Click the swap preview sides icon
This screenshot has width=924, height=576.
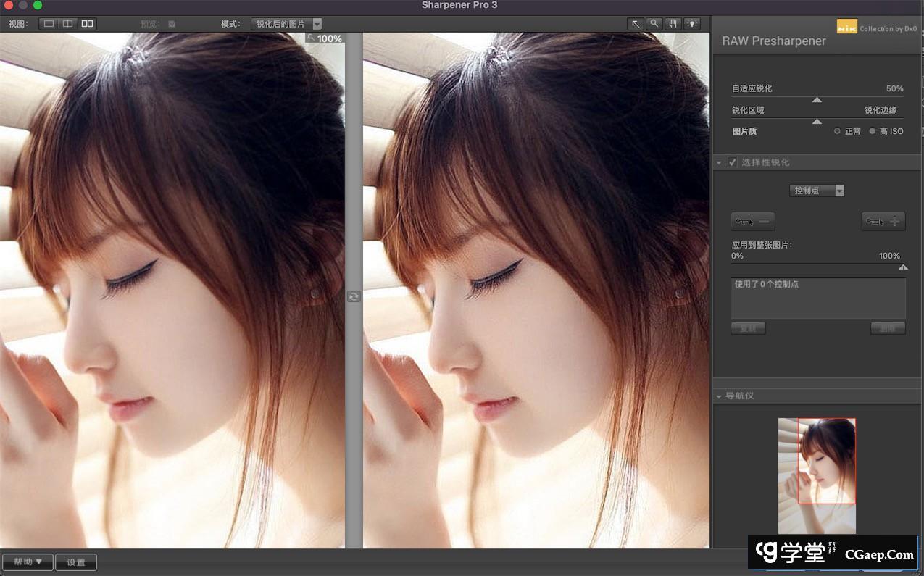coord(354,296)
